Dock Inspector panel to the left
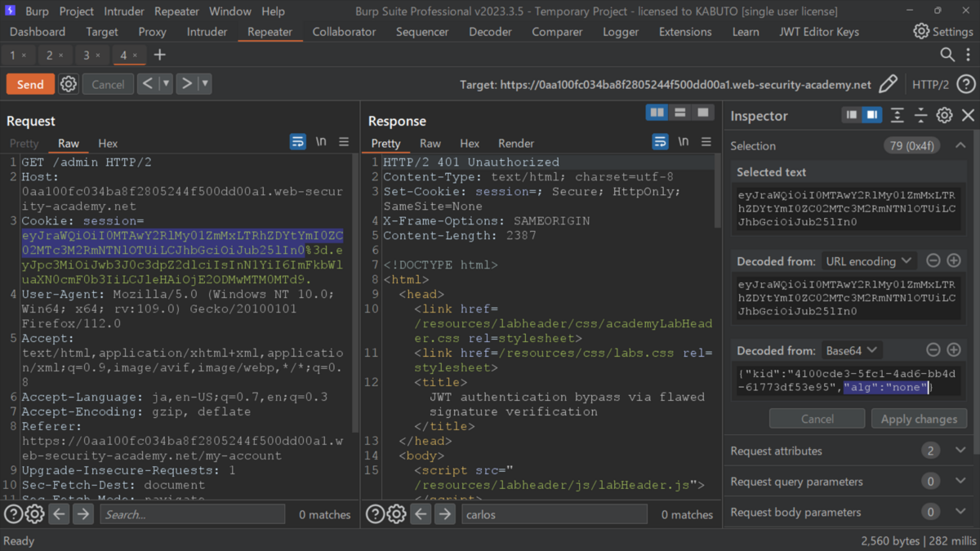980x551 pixels. [851, 115]
